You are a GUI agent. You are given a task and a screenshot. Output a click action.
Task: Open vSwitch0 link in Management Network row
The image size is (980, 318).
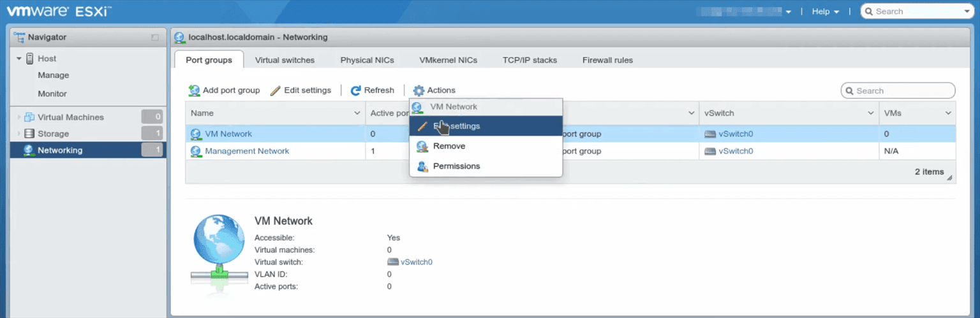tap(736, 152)
